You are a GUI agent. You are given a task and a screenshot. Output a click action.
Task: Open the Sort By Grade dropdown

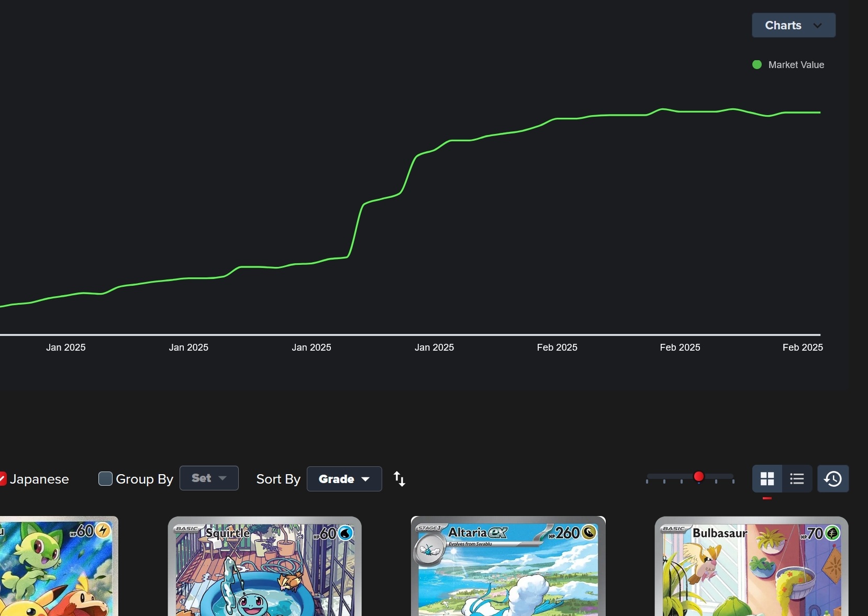[344, 479]
